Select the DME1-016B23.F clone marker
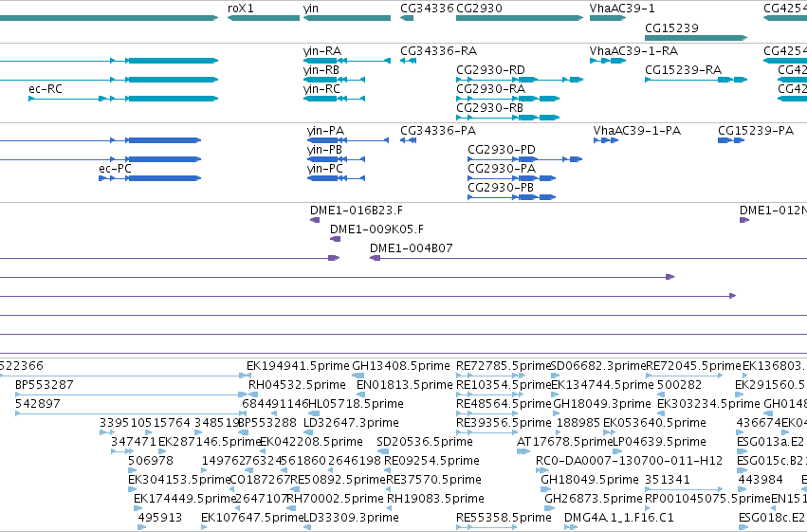Viewport: 807px width, 532px height. click(315, 220)
